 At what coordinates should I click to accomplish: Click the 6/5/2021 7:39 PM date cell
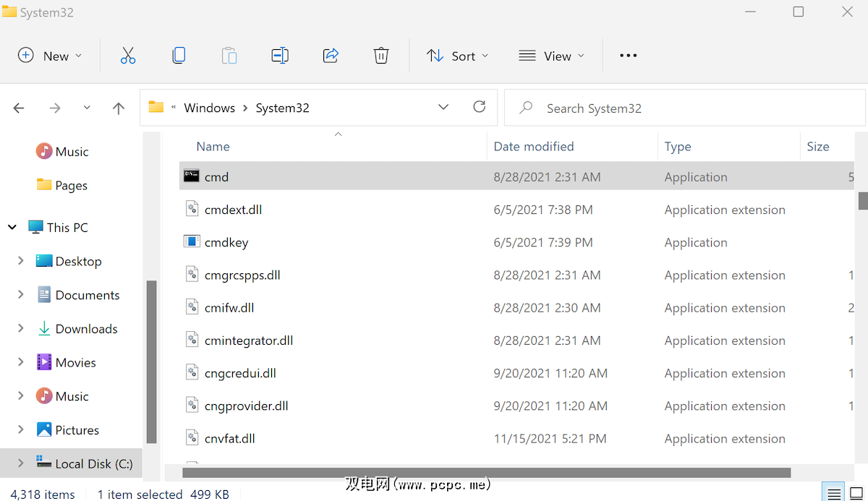tap(543, 242)
